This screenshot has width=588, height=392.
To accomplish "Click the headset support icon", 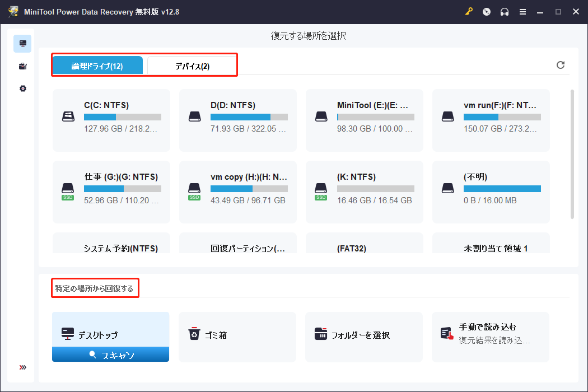I will 505,11.
